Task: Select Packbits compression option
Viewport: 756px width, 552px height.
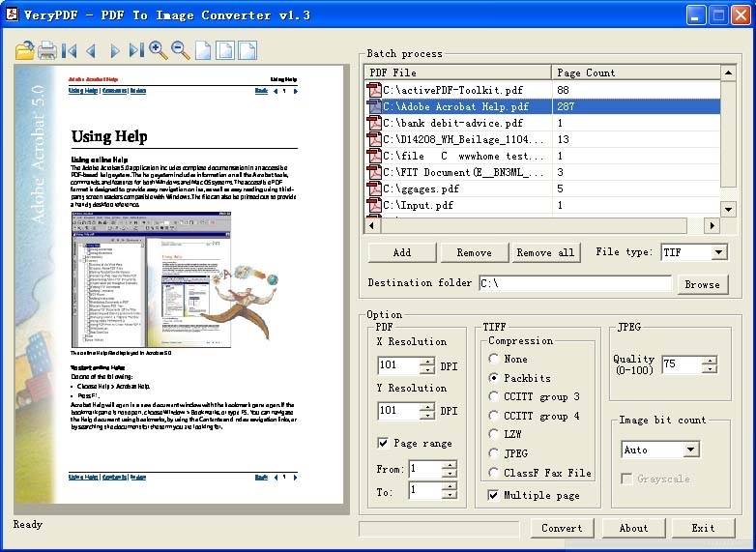Action: coord(493,378)
